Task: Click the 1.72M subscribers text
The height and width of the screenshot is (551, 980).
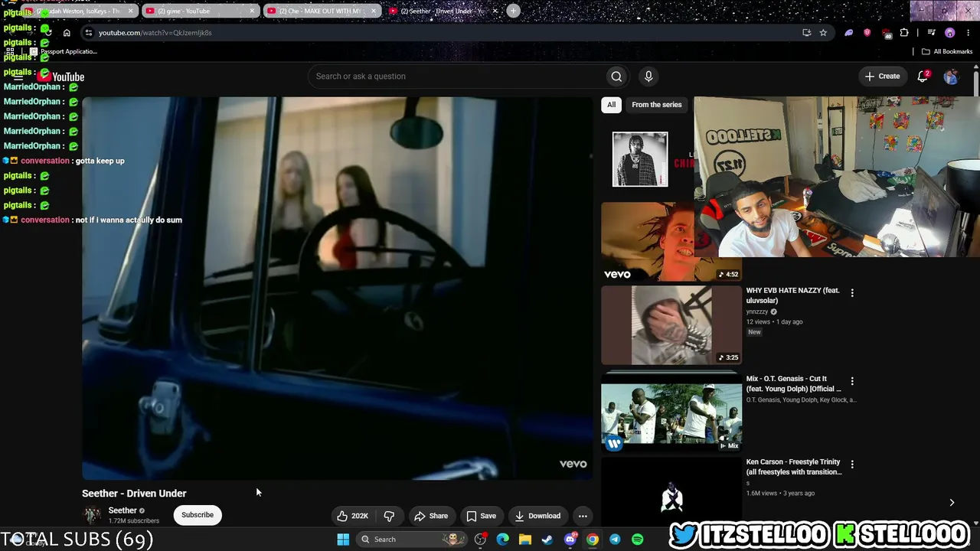Action: [134, 521]
